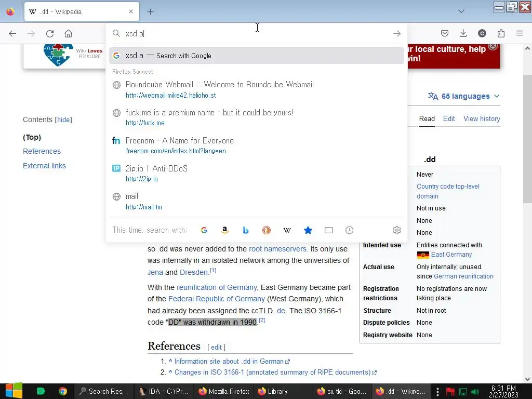The image size is (532, 399).
Task: Expand the 65 languages dropdown
Action: pyautogui.click(x=464, y=96)
